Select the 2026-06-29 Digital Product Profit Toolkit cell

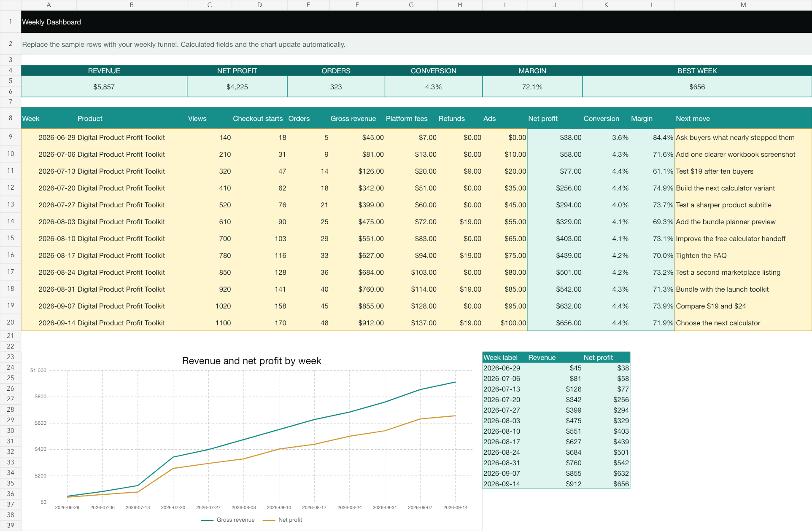coord(132,137)
